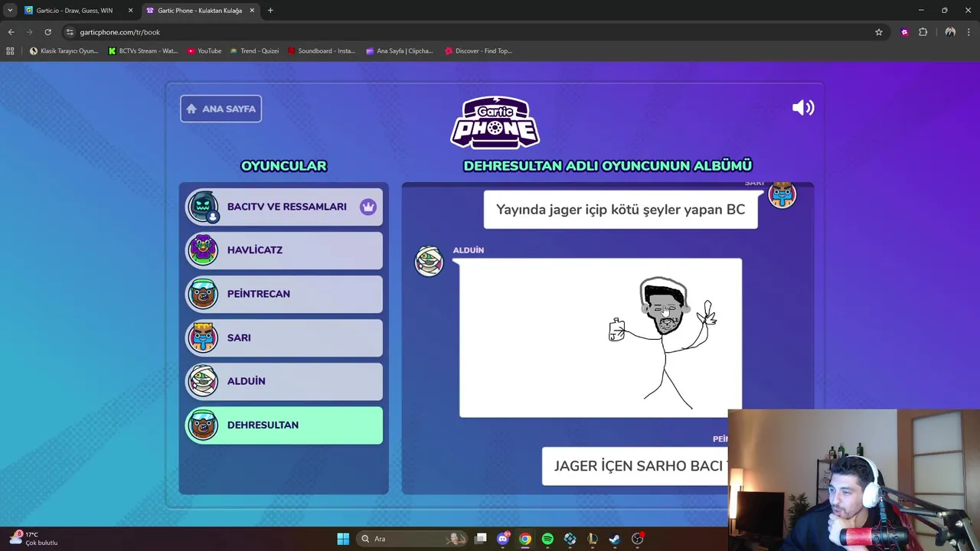Click the Gartic Phone logo
This screenshot has width=980, height=551.
coord(495,122)
